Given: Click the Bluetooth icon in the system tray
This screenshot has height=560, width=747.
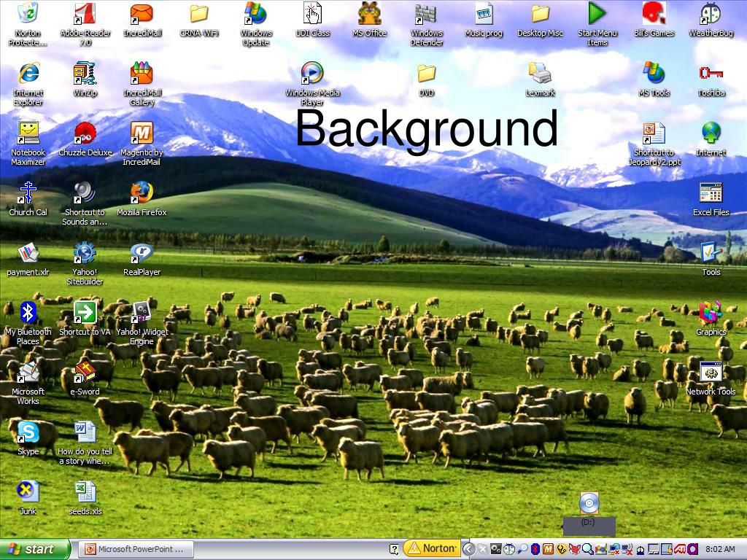Looking at the screenshot, I should [x=535, y=549].
